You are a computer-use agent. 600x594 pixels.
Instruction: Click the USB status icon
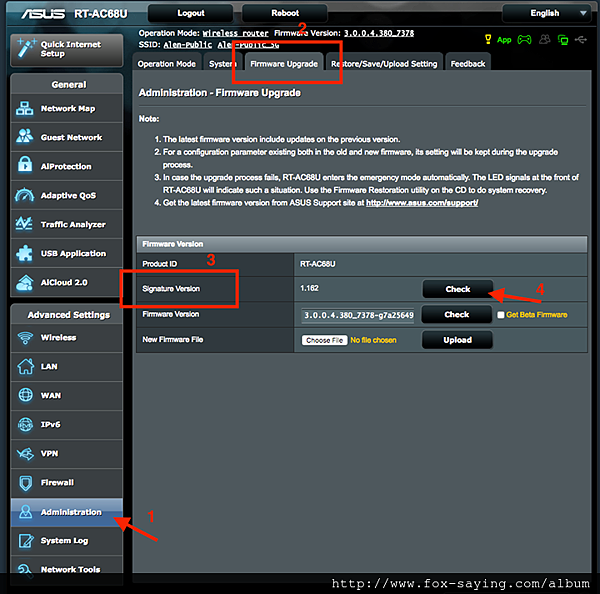tap(581, 39)
